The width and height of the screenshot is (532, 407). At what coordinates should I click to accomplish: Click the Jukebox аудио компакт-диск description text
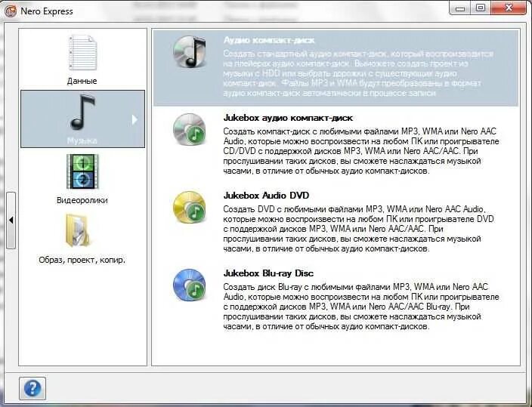tap(361, 151)
